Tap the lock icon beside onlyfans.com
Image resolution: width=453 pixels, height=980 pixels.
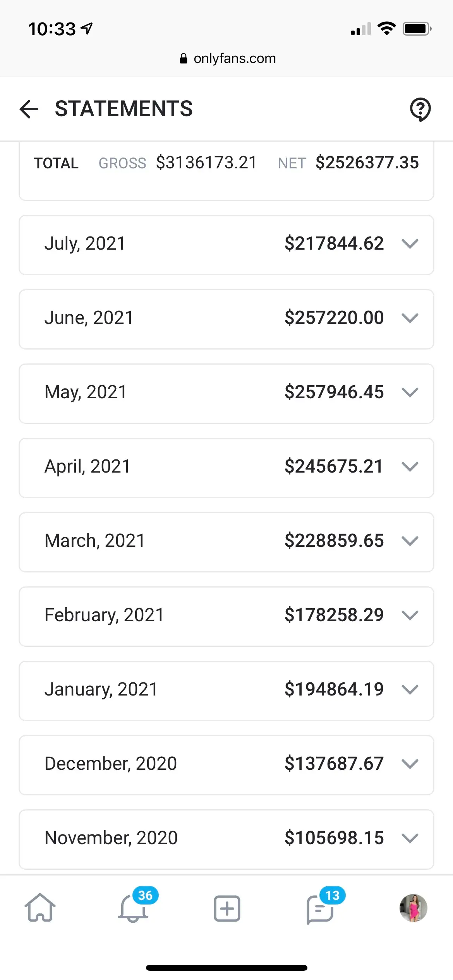[184, 58]
